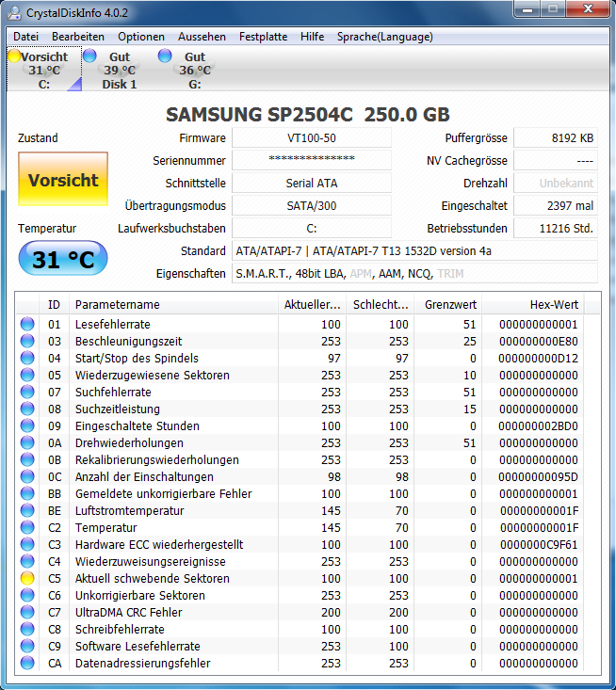Click status icon for UltraDMA CRC Fehler

point(27,612)
